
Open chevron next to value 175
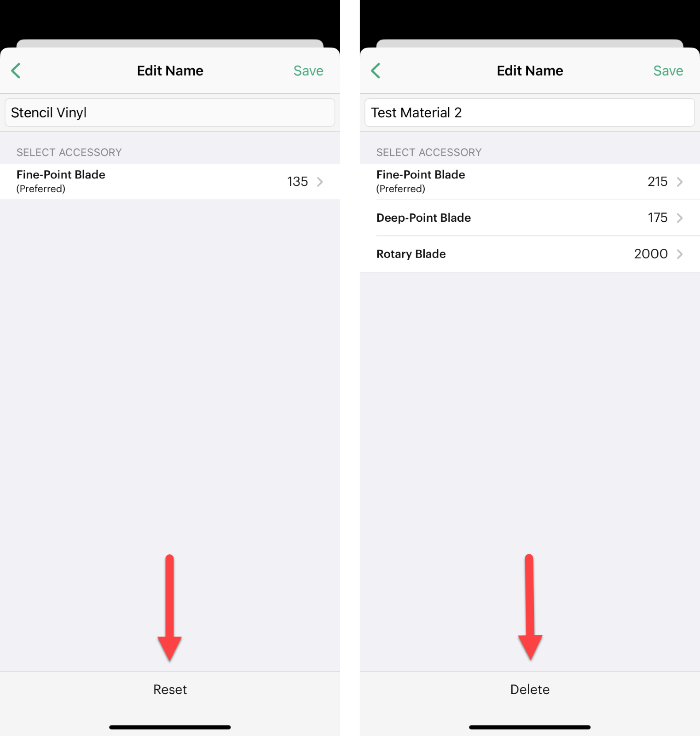[x=680, y=218]
